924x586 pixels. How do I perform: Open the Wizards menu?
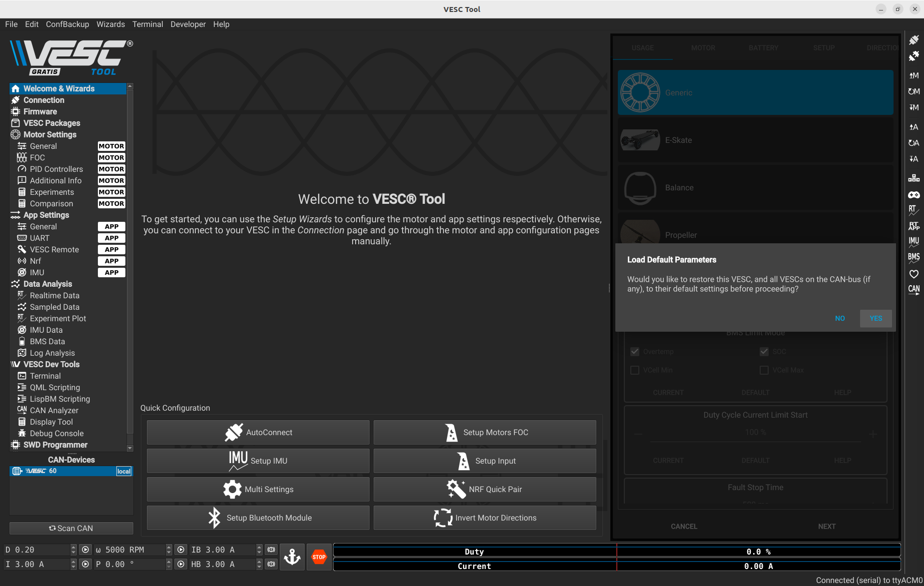(x=110, y=24)
